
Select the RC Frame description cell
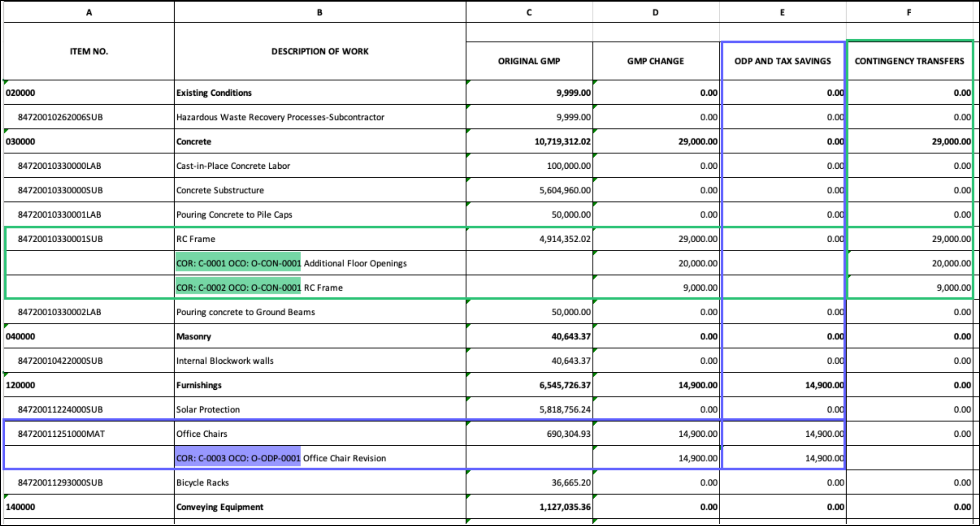[196, 239]
